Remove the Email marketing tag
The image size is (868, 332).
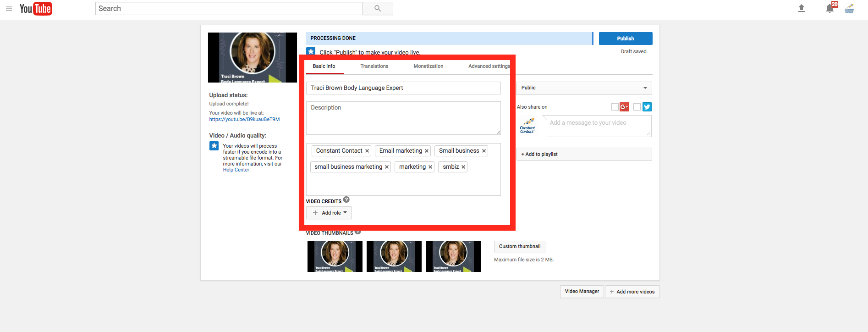(427, 151)
